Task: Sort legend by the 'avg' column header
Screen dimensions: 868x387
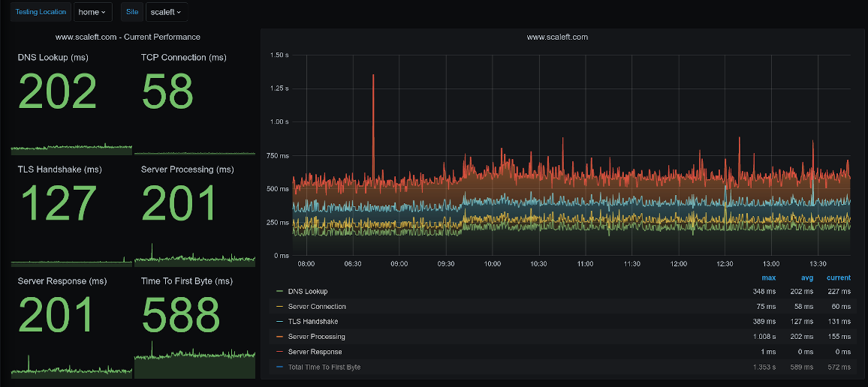Action: [x=807, y=277]
